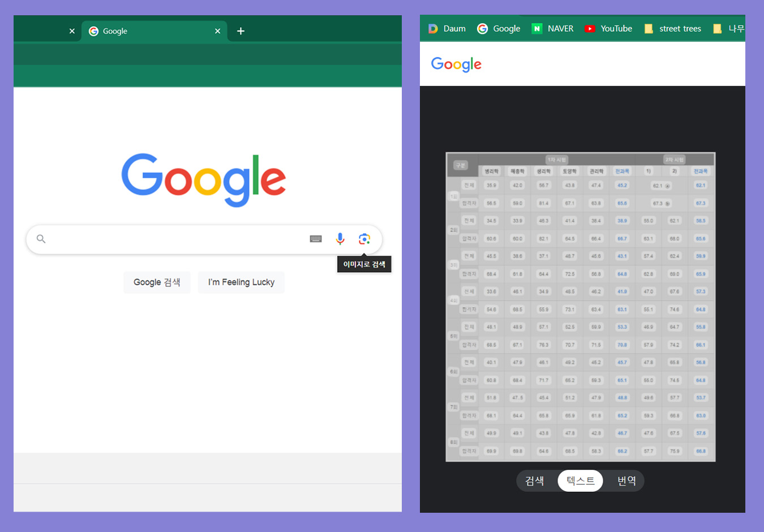The height and width of the screenshot is (532, 764).
Task: Select the '2차 시험' header text
Action: click(675, 160)
